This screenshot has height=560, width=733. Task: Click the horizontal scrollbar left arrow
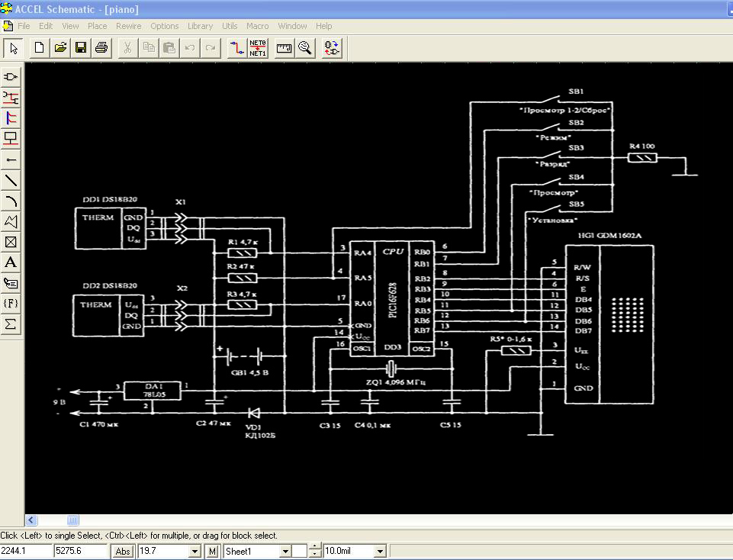tap(32, 520)
